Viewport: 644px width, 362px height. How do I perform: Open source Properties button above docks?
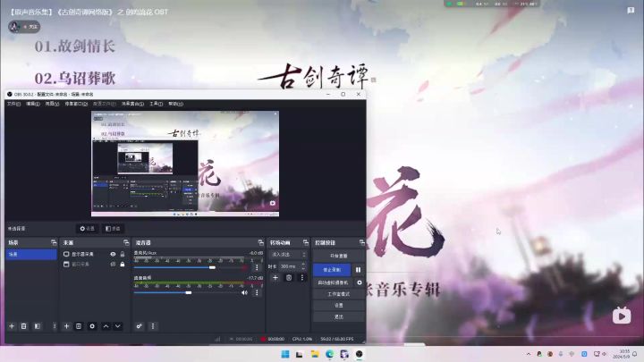[x=87, y=229]
